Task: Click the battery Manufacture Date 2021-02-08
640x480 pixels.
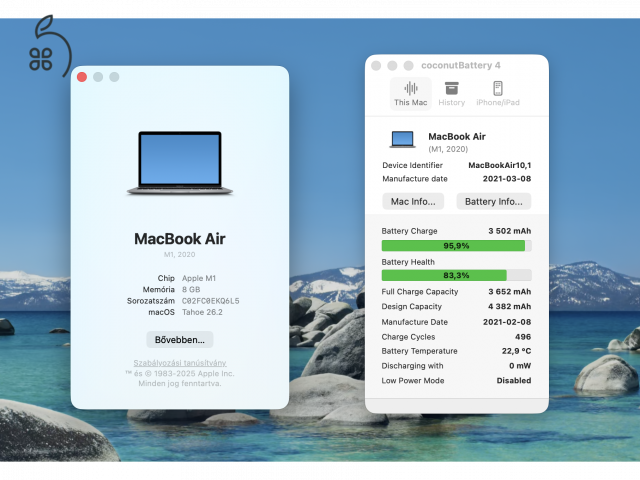Action: point(507,322)
